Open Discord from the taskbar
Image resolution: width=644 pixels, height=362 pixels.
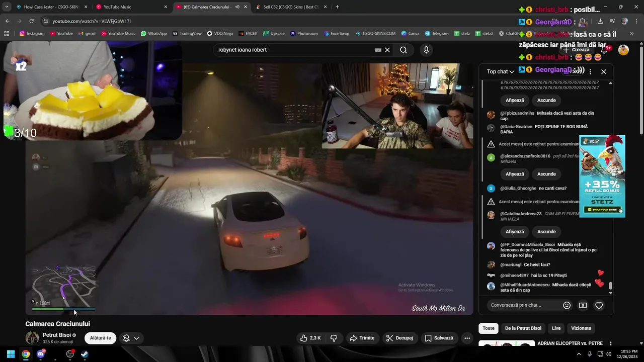(41, 354)
